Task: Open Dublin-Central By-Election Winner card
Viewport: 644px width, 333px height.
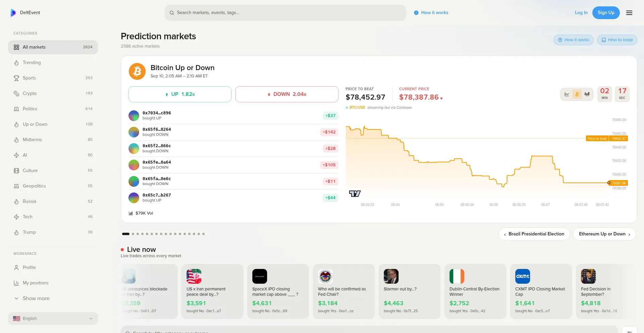Action: click(475, 291)
